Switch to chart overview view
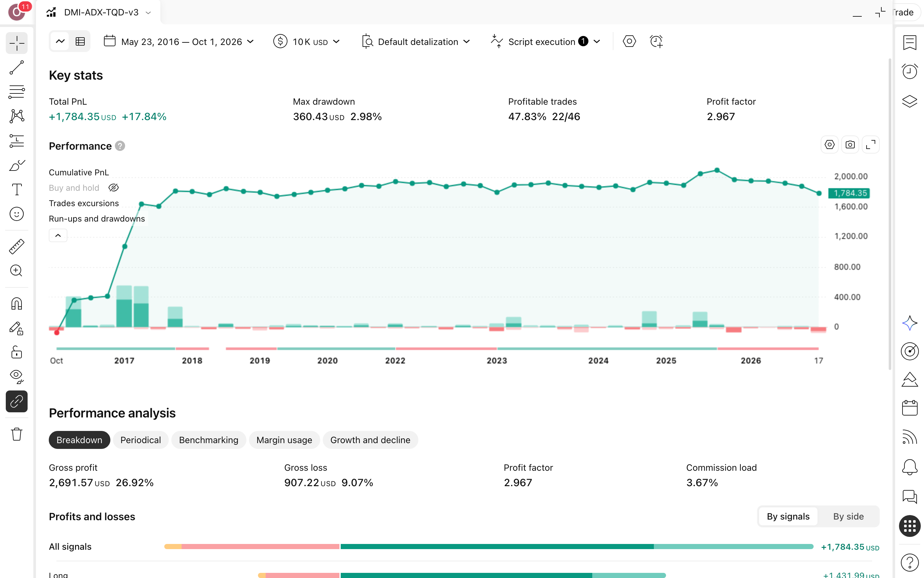Viewport: 924px width, 578px height. pyautogui.click(x=60, y=41)
